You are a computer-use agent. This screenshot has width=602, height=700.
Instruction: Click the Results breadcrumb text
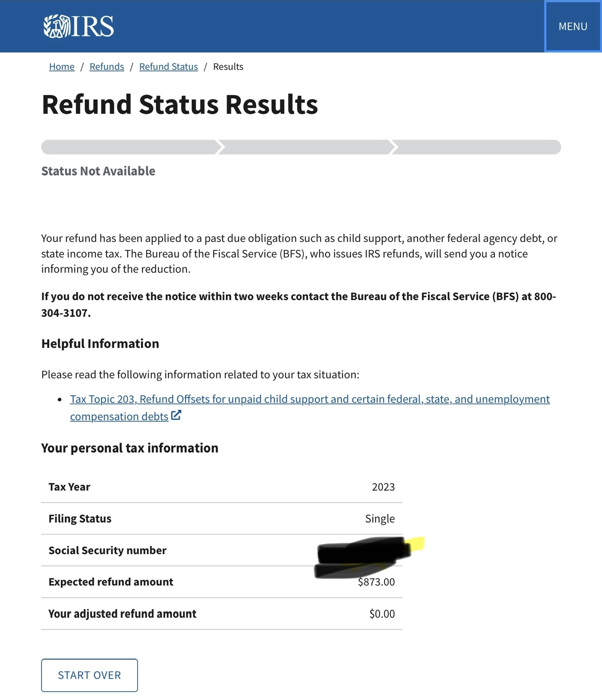pyautogui.click(x=228, y=67)
